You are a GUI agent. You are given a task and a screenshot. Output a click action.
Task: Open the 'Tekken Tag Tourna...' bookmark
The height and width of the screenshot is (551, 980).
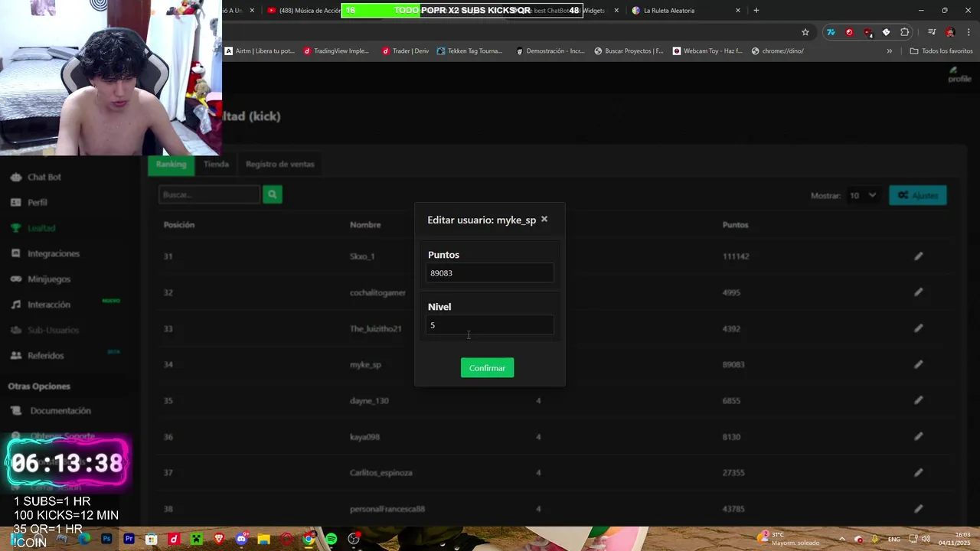(469, 51)
